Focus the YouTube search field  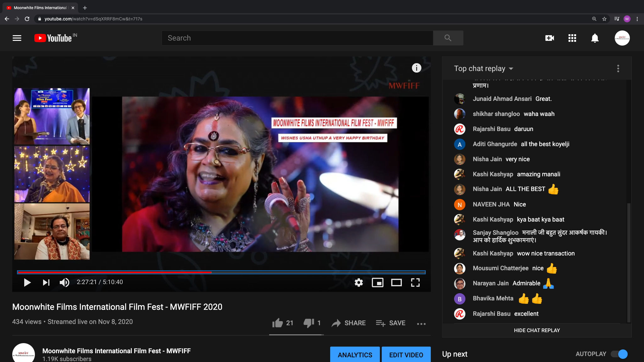(x=297, y=38)
